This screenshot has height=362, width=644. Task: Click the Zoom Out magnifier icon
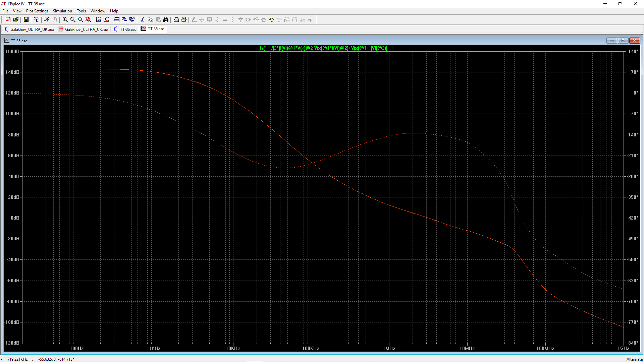(x=80, y=20)
